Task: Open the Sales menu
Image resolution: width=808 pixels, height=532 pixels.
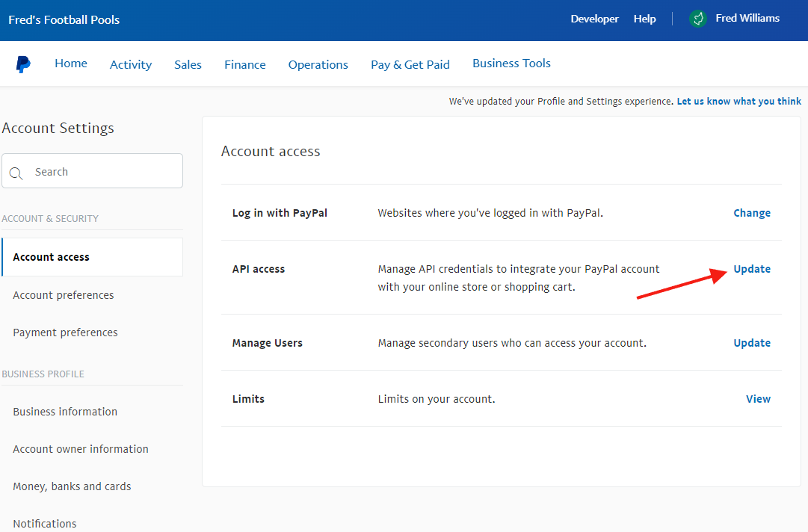Action: pos(188,65)
